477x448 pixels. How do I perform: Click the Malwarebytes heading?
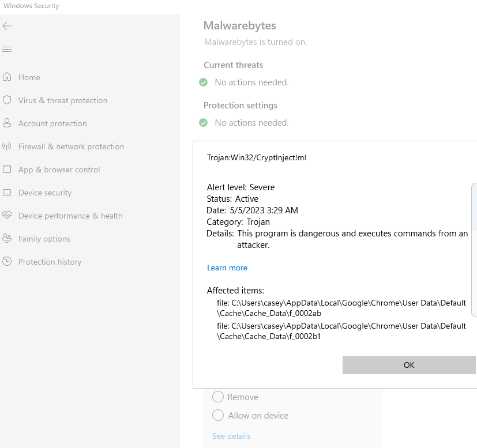240,26
